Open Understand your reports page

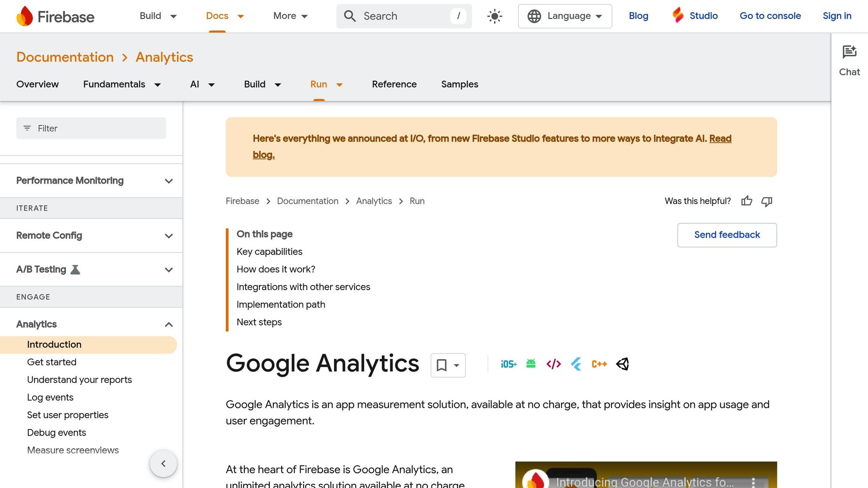click(79, 380)
